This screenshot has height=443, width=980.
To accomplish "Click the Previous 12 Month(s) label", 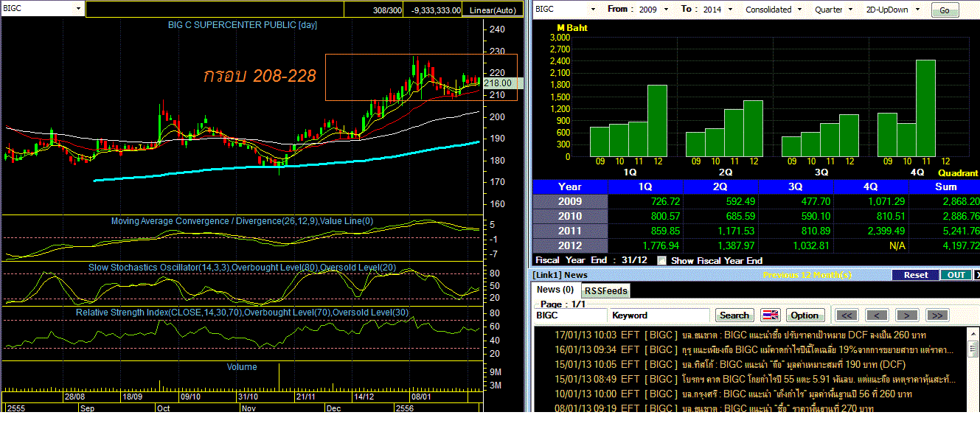I will tap(807, 275).
